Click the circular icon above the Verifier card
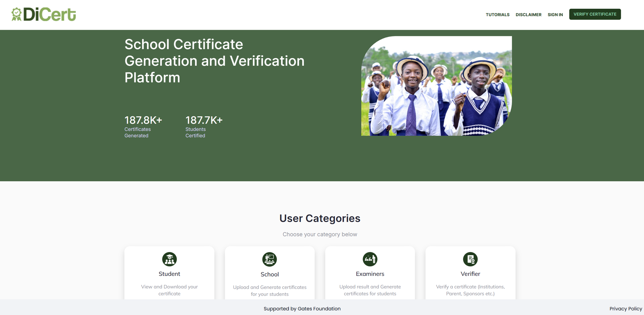Image resolution: width=644 pixels, height=315 pixels. point(470,259)
